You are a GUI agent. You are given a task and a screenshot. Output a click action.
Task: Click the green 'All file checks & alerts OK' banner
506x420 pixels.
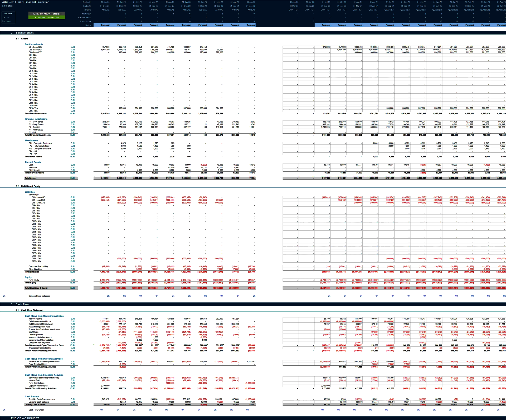pyautogui.click(x=47, y=17)
